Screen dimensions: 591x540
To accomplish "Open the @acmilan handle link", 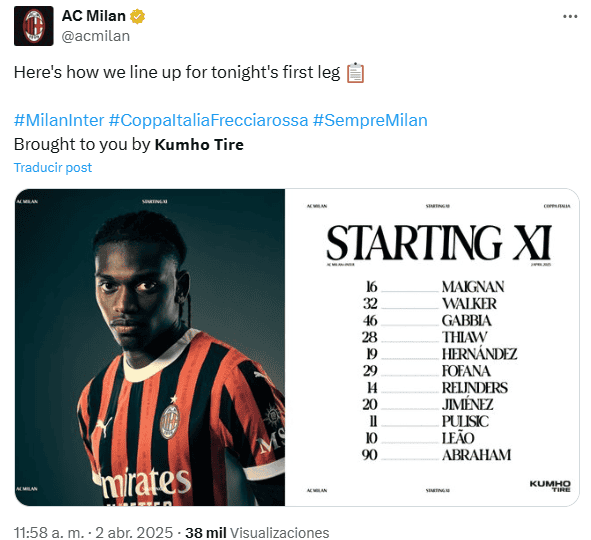I will pos(96,36).
